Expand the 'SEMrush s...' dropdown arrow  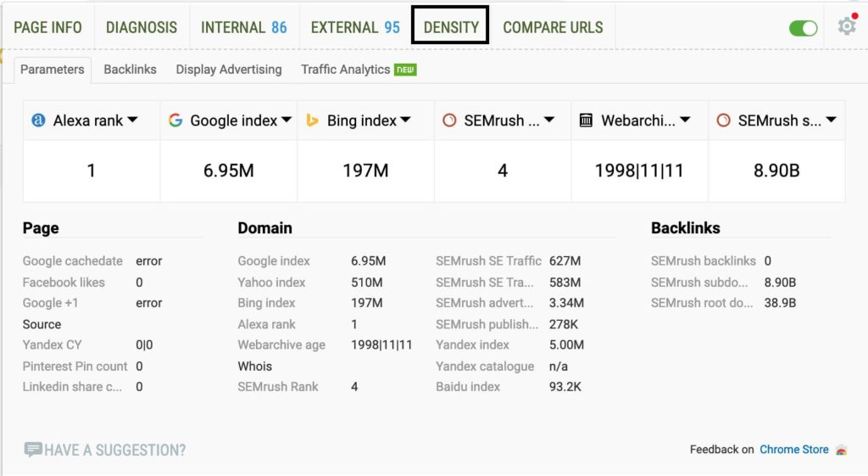click(831, 120)
